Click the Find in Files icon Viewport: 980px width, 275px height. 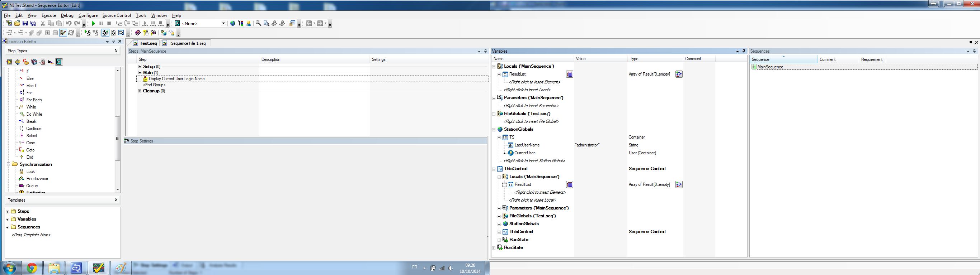pos(266,24)
